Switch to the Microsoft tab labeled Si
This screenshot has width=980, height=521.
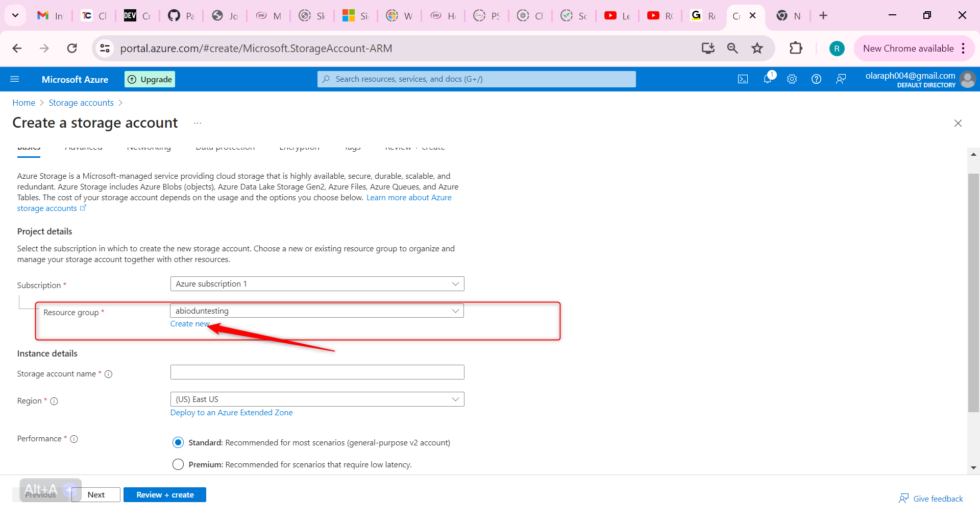[356, 16]
